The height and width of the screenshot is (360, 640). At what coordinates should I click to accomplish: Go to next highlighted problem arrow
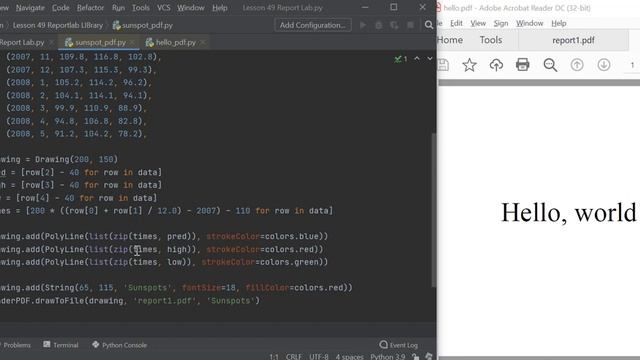tap(430, 59)
